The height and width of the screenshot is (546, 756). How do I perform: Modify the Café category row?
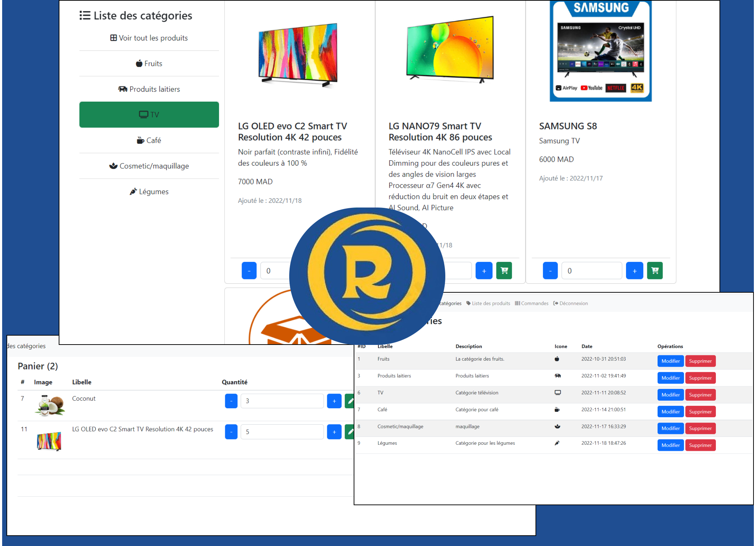(x=670, y=411)
